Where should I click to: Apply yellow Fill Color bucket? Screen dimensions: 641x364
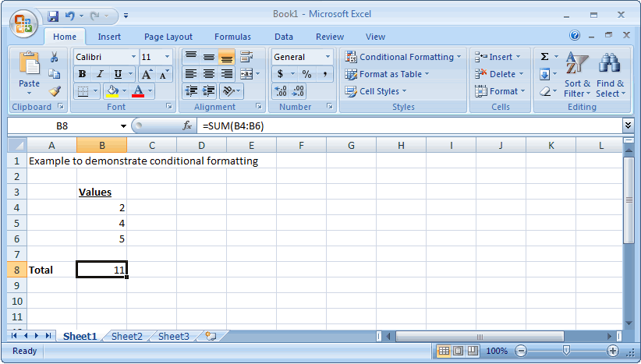pos(112,91)
